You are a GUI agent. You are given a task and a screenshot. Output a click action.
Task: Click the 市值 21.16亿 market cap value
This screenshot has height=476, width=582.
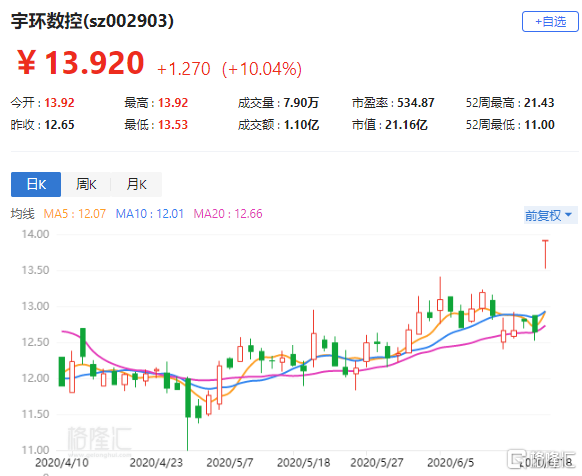[406, 125]
